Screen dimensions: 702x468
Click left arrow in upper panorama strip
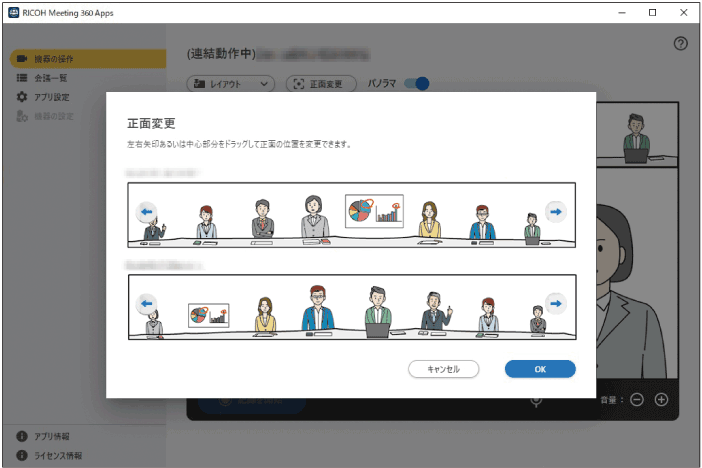click(146, 212)
